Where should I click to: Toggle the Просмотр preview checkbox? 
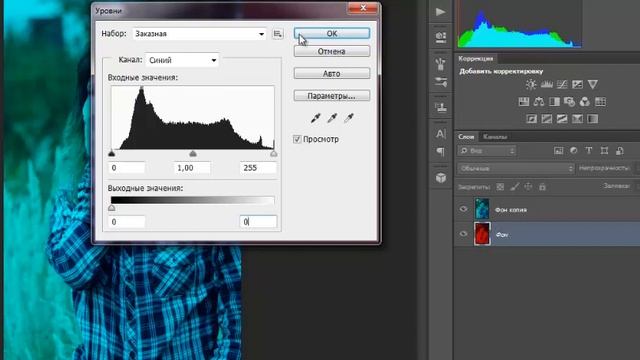coord(297,139)
